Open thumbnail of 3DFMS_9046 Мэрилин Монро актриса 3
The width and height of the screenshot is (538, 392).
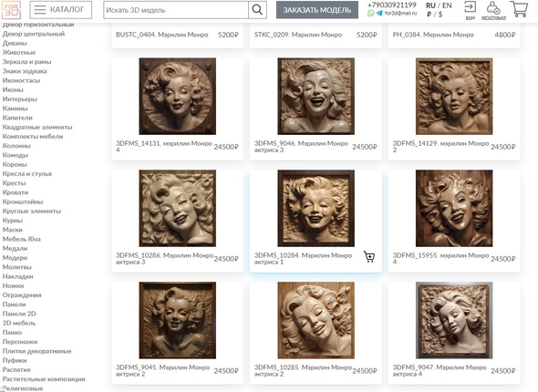[316, 96]
